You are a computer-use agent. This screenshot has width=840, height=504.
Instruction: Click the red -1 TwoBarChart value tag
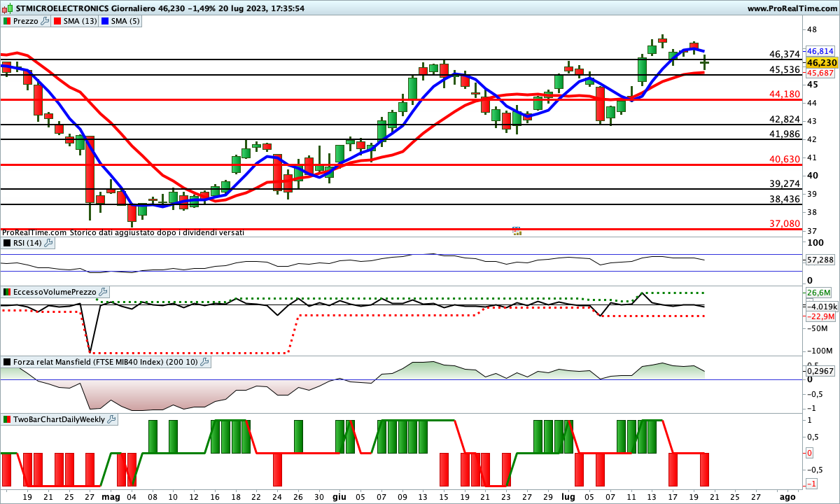click(x=811, y=484)
